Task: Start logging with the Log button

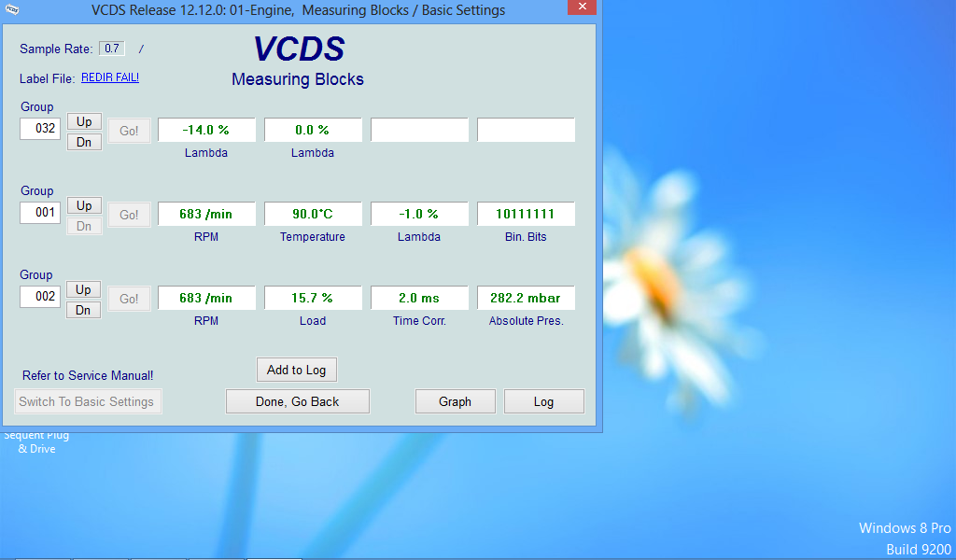Action: pos(544,401)
